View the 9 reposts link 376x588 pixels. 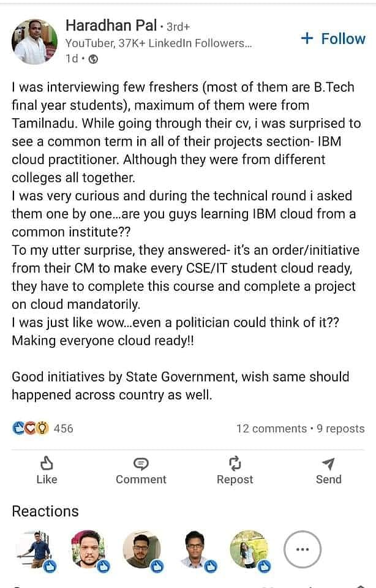click(x=340, y=428)
